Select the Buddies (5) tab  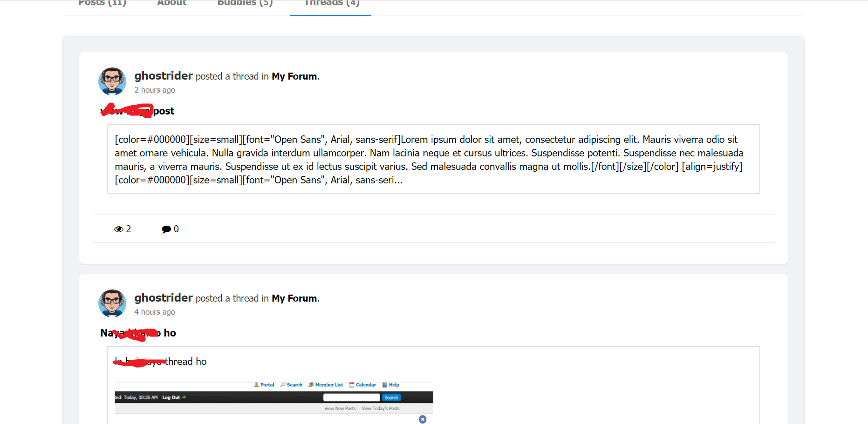click(x=245, y=4)
